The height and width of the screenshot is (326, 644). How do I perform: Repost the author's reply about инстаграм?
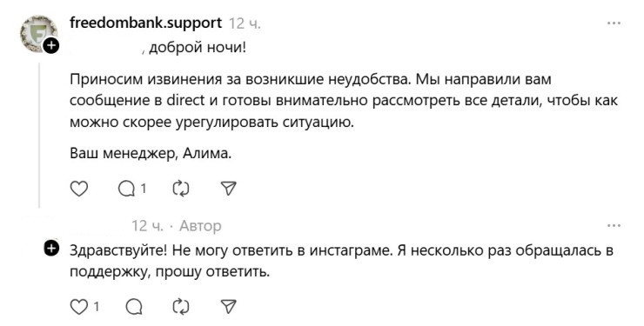coord(181,306)
